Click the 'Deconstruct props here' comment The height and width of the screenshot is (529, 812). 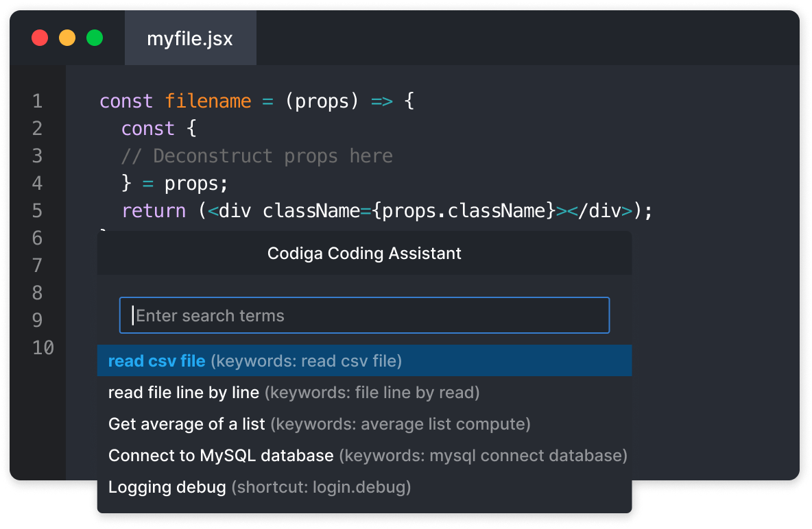pyautogui.click(x=257, y=156)
